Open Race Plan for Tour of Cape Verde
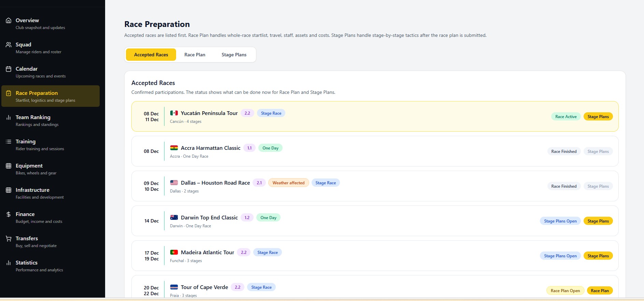The height and width of the screenshot is (301, 644). click(x=600, y=291)
